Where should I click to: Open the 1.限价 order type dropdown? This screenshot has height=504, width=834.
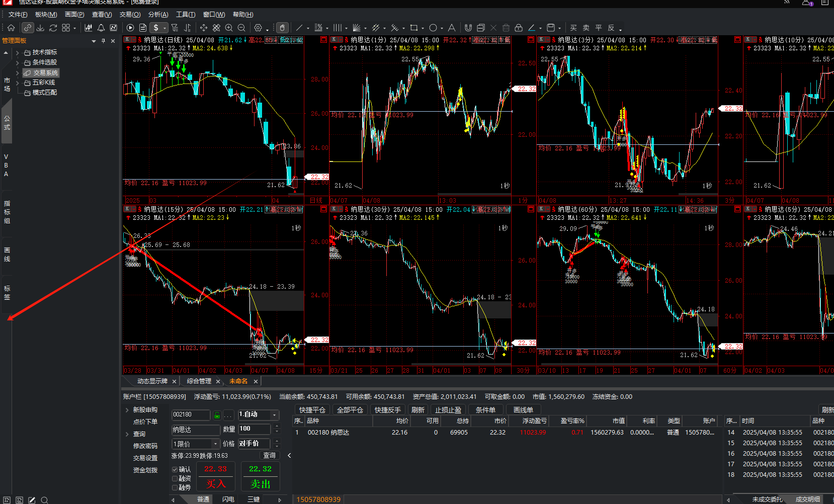point(216,444)
